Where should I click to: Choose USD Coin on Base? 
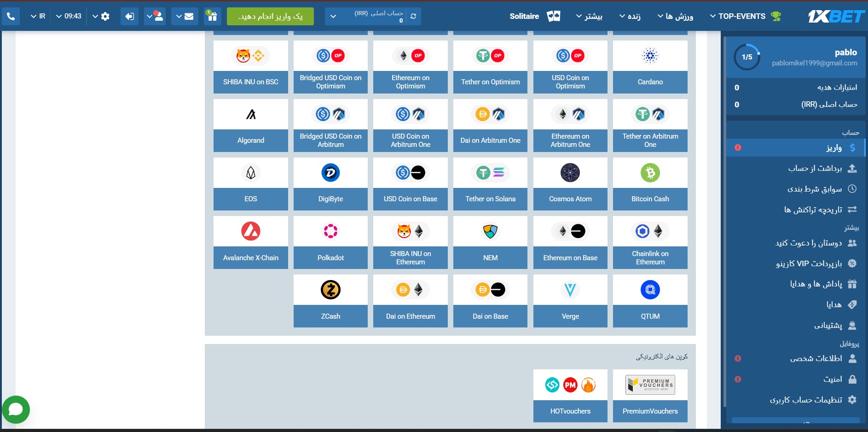tap(411, 184)
